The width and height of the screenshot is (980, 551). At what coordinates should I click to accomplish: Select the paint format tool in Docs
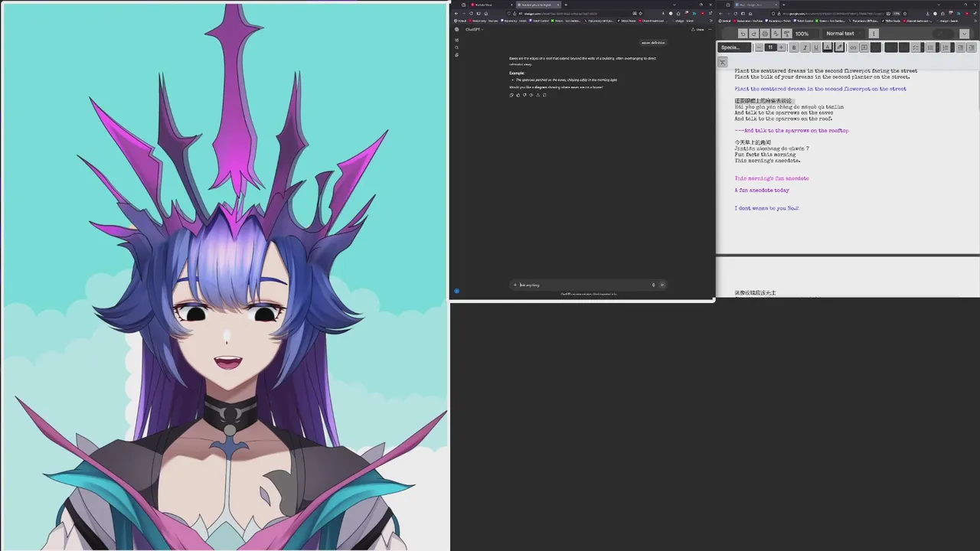point(787,34)
